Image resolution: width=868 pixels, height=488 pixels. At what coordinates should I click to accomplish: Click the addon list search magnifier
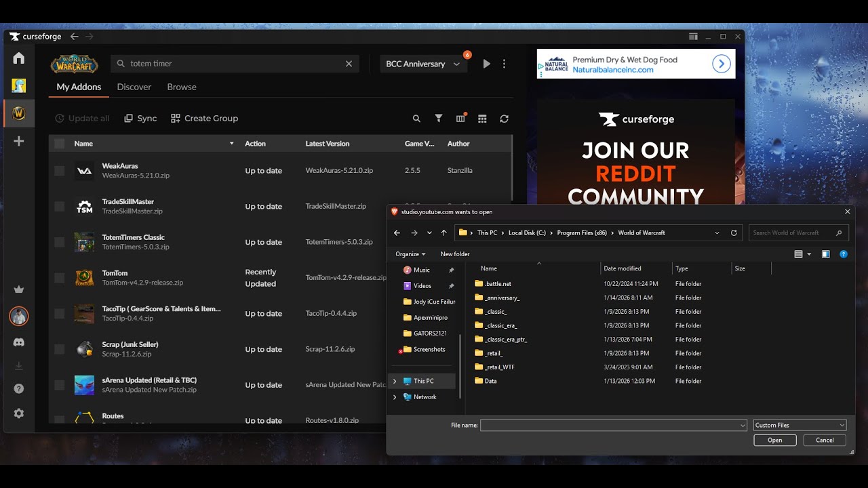coord(416,119)
